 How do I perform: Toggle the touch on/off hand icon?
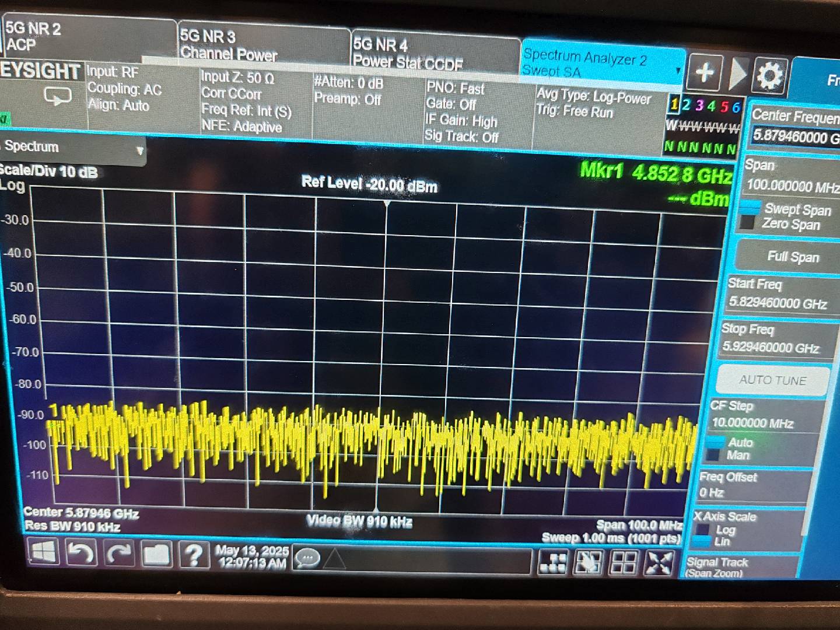click(587, 563)
